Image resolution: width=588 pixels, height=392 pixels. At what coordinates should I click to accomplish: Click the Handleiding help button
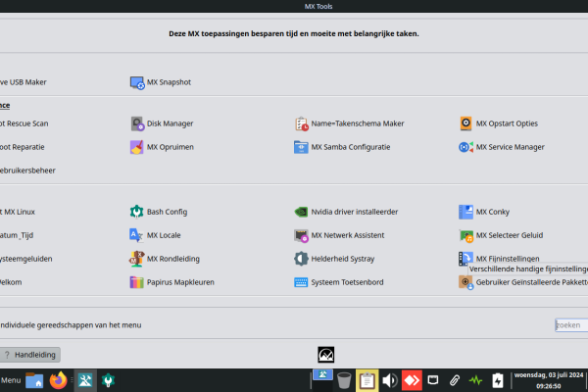30,354
